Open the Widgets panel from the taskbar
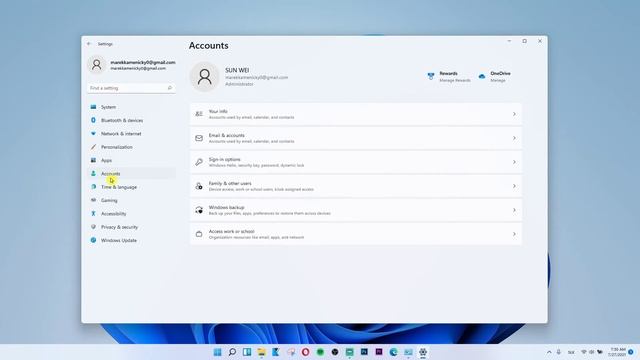Image resolution: width=640 pixels, height=360 pixels. tap(247, 352)
